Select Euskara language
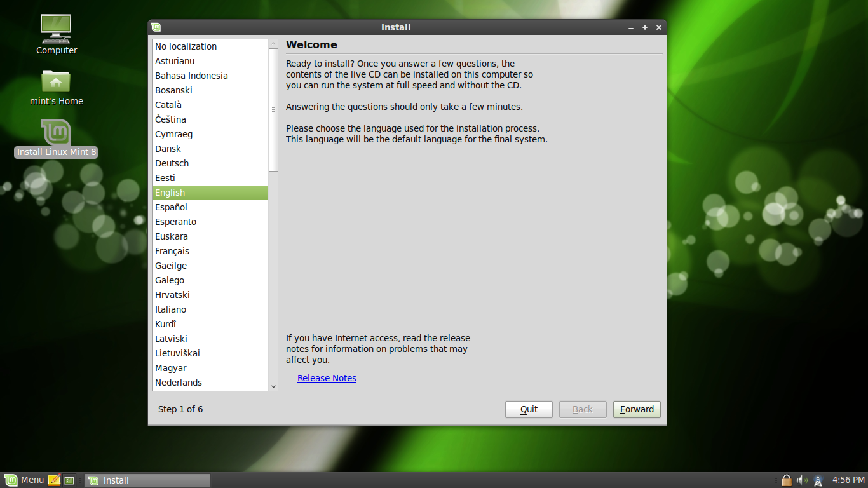Viewport: 868px width, 488px height. click(210, 236)
